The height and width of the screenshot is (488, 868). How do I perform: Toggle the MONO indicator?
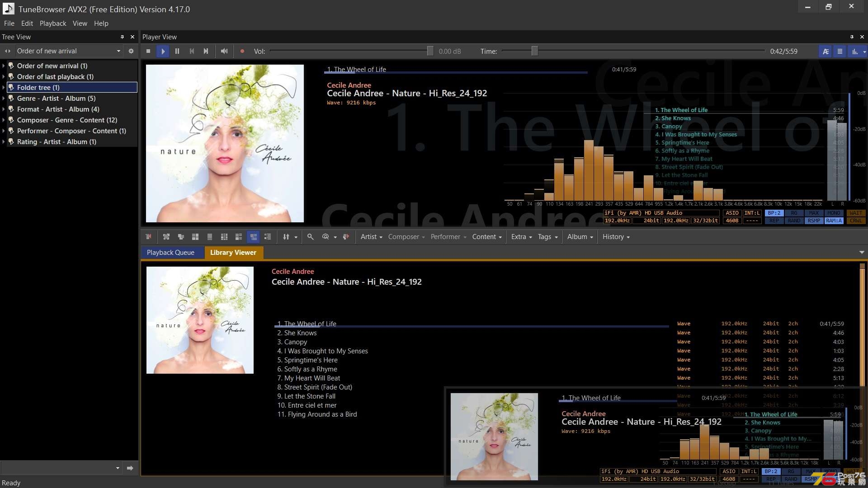point(834,213)
